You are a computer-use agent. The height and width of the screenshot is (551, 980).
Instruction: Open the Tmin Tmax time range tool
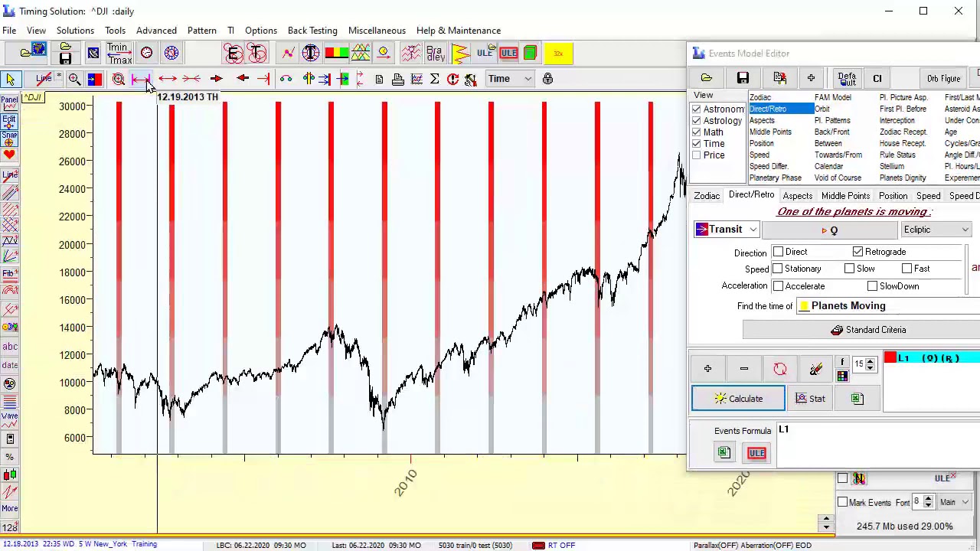(x=117, y=53)
